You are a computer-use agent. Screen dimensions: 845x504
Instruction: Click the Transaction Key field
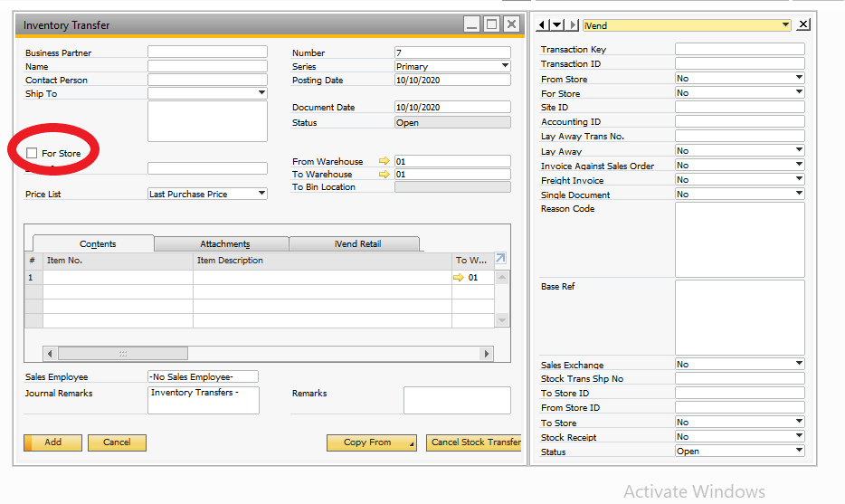pyautogui.click(x=740, y=49)
